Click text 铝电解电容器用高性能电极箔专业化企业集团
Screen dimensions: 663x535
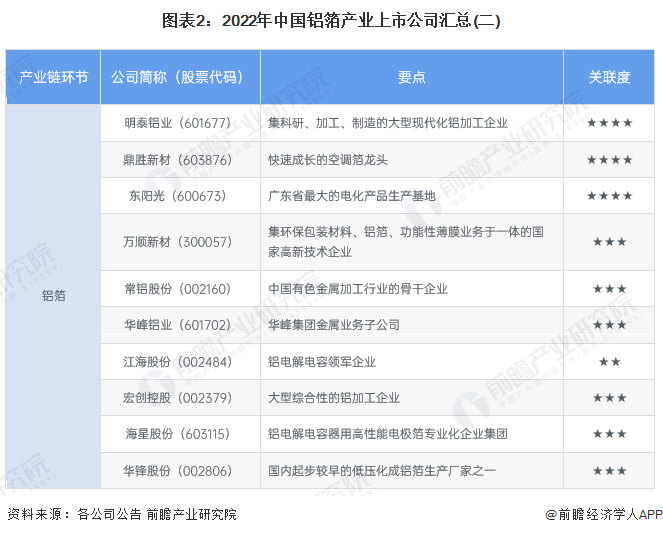[x=388, y=434]
